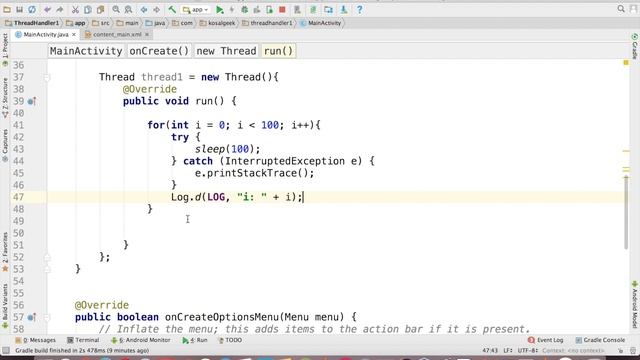
Task: Click the Find magnifier icon
Action: [x=116, y=9]
